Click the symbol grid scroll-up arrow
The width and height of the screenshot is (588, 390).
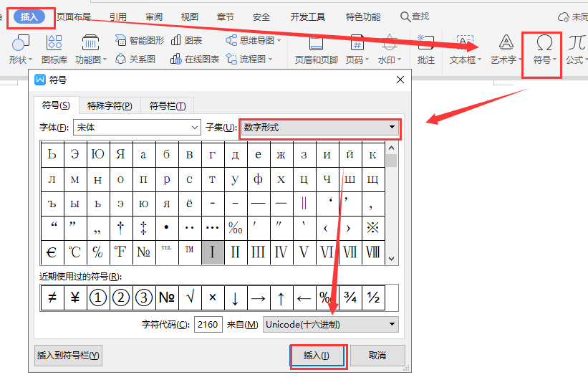pyautogui.click(x=392, y=148)
